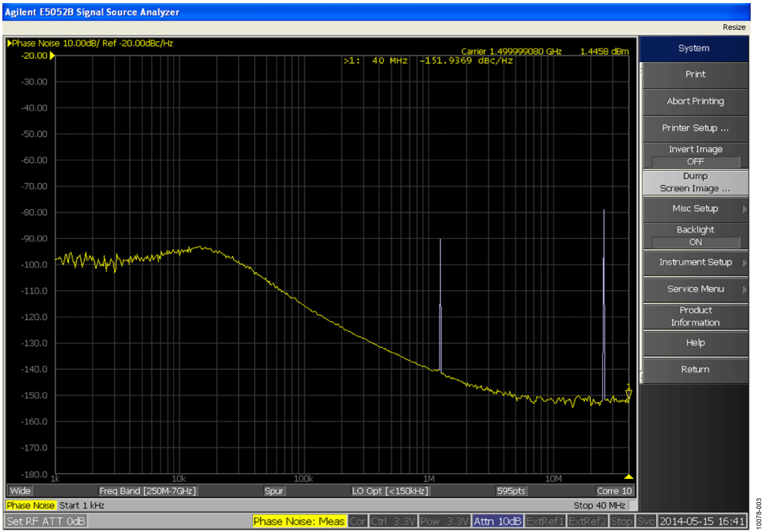Click the Resize label at top right
The width and height of the screenshot is (765, 532).
[x=734, y=28]
